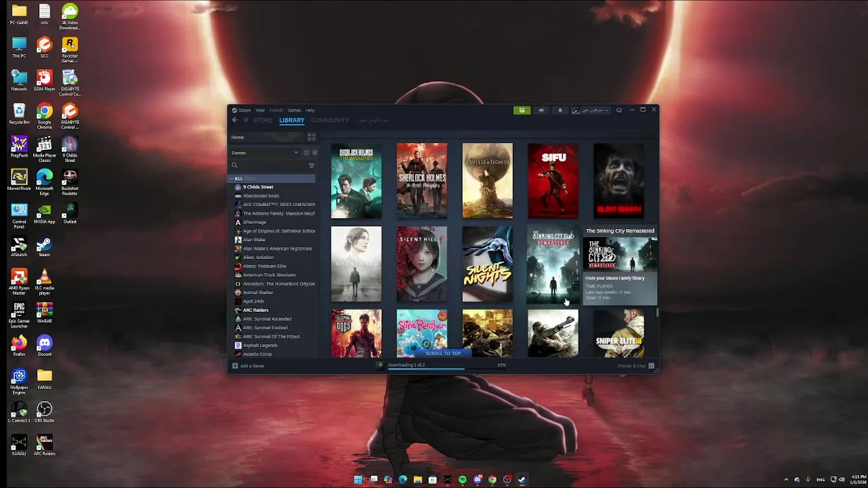
Task: Open the collections grid view icon
Action: pos(311,137)
